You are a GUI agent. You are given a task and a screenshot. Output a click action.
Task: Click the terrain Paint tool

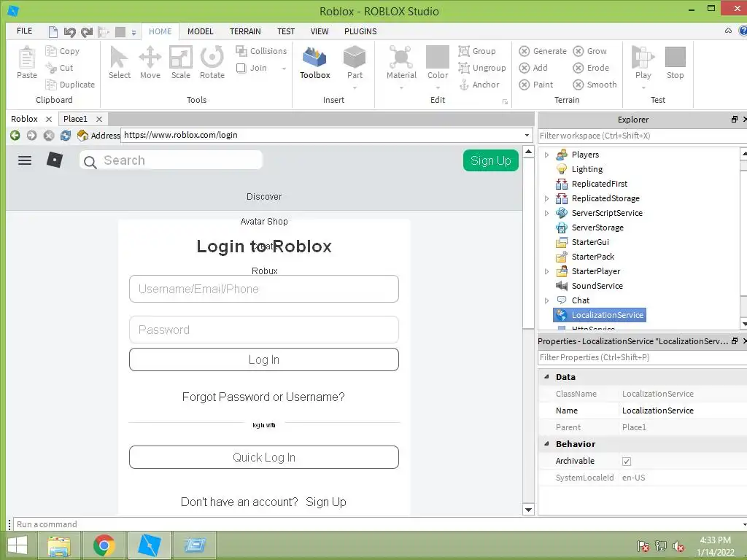pos(536,85)
